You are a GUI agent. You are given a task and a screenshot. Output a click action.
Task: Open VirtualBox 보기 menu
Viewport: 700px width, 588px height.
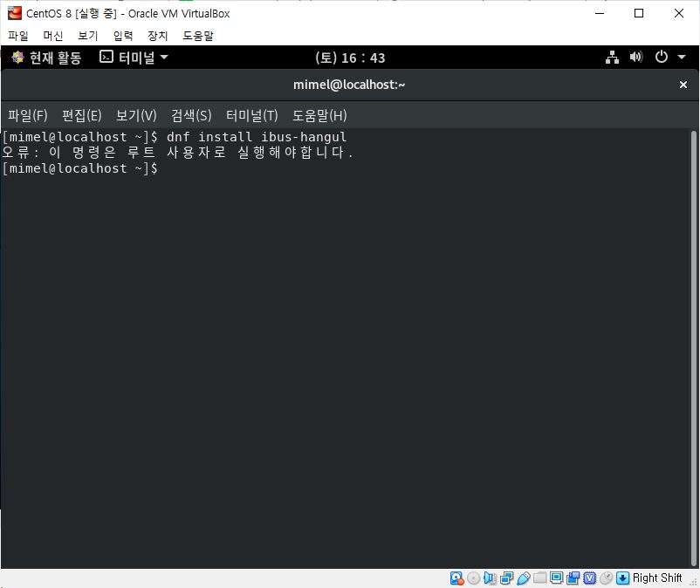click(x=88, y=36)
